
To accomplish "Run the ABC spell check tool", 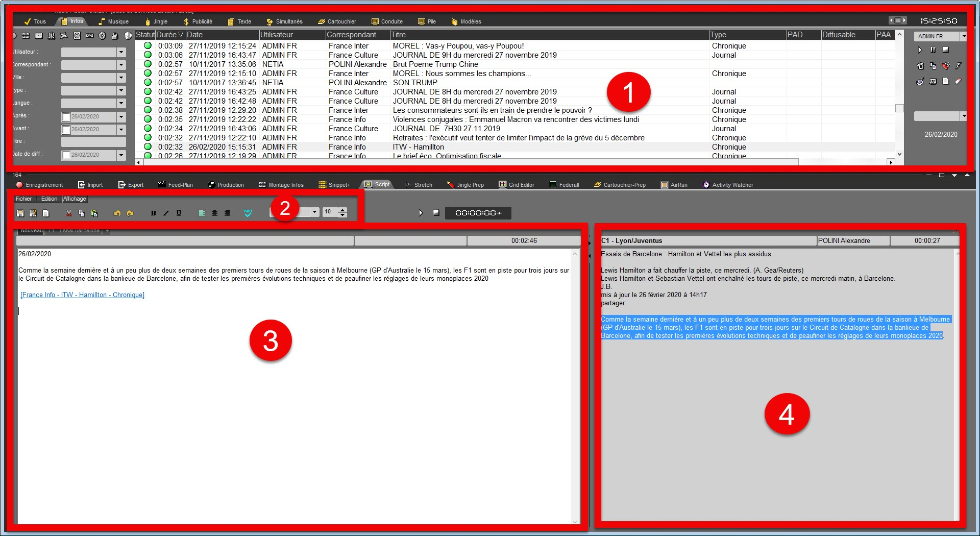I will click(248, 213).
